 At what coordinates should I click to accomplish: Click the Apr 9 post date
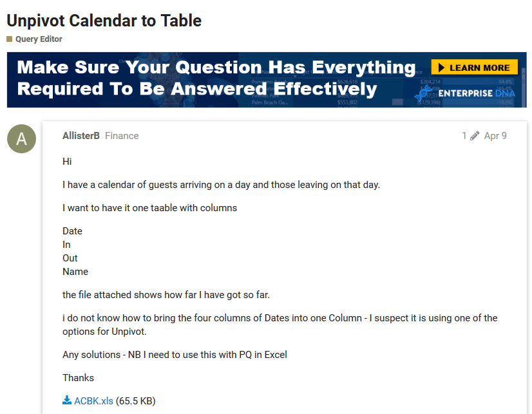495,136
